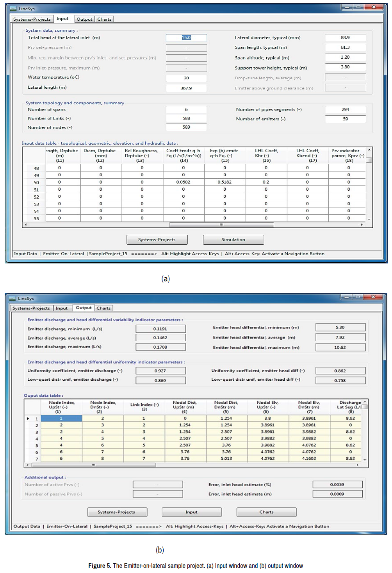Click the row selector arrow beside output row 1

click(28, 419)
